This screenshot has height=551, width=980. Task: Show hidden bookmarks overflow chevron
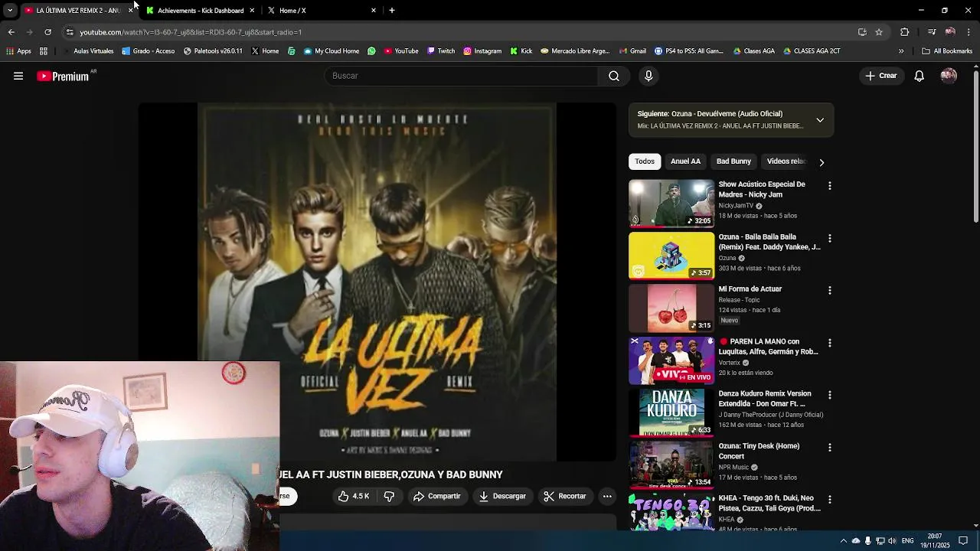tap(901, 51)
